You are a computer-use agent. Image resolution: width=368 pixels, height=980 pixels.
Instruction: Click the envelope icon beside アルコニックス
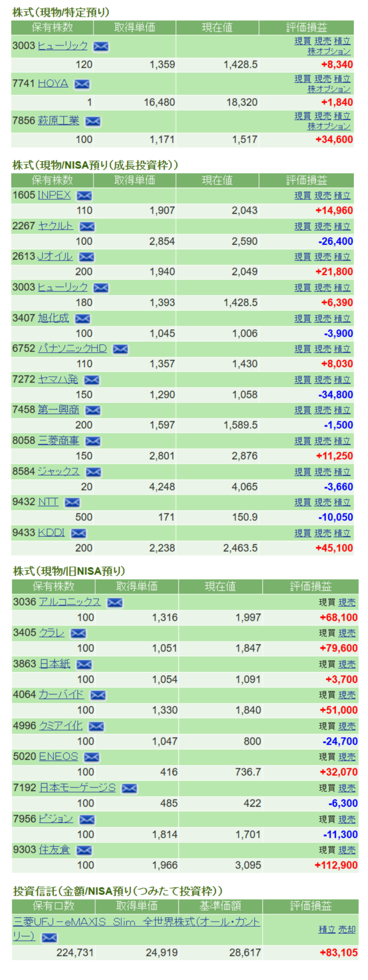coord(115,602)
